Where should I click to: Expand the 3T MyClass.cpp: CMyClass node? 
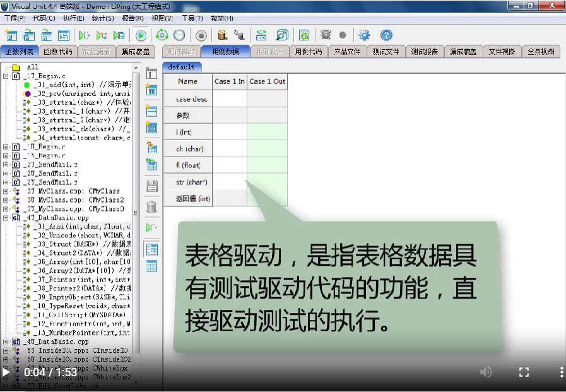pos(6,191)
